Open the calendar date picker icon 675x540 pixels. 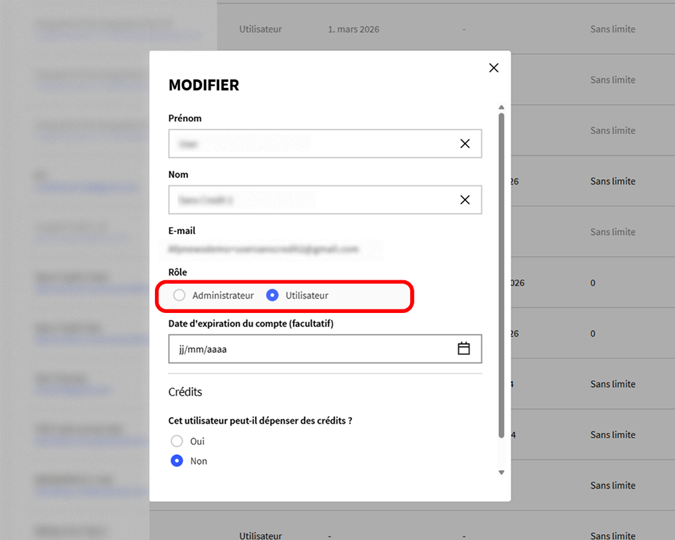point(464,349)
